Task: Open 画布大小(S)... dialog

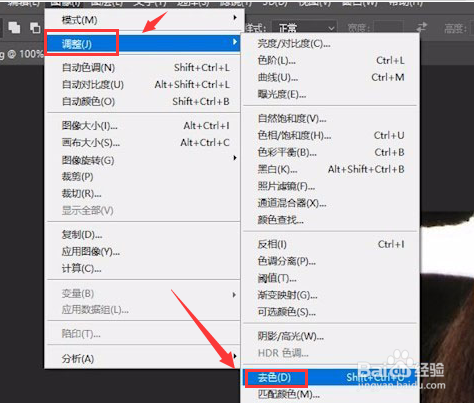Action: tap(143, 143)
